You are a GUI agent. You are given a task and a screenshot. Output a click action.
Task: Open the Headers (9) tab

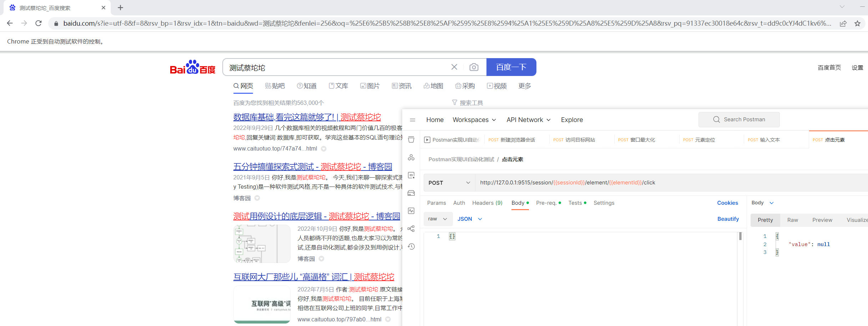487,203
